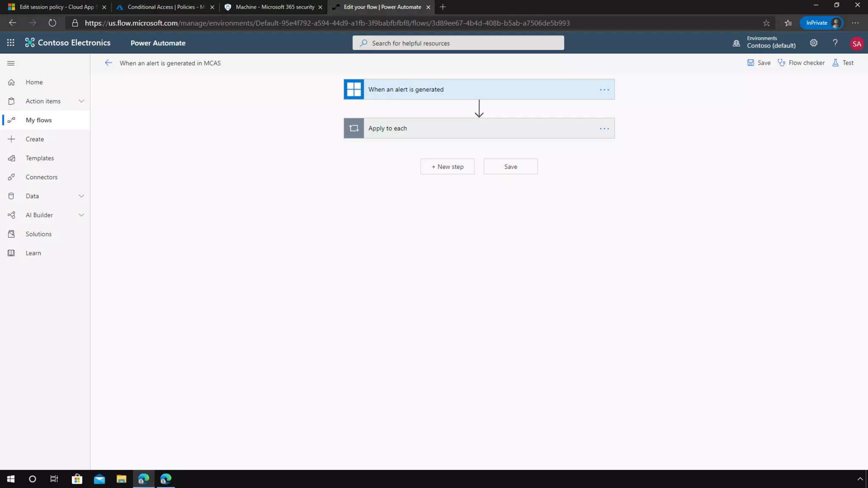Open Flow checker

click(801, 63)
